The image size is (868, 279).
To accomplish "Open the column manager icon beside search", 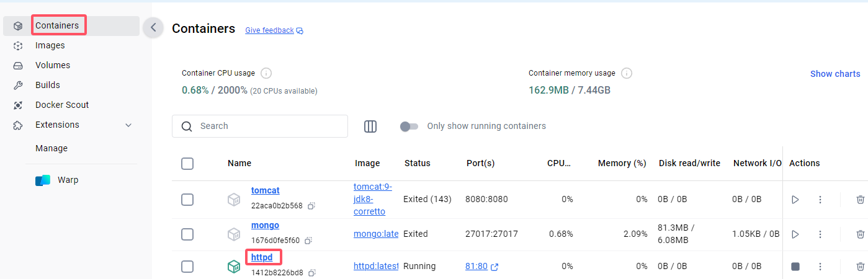I will pos(370,126).
